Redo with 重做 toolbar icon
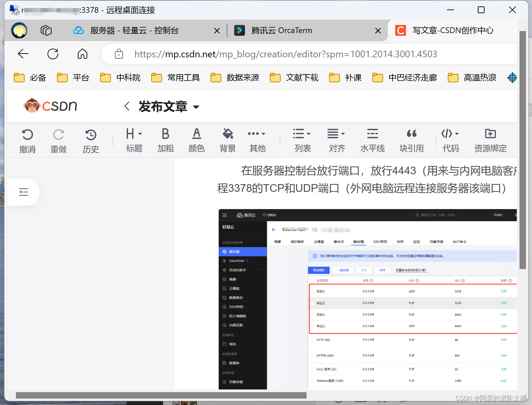This screenshot has height=405, width=532. click(59, 141)
